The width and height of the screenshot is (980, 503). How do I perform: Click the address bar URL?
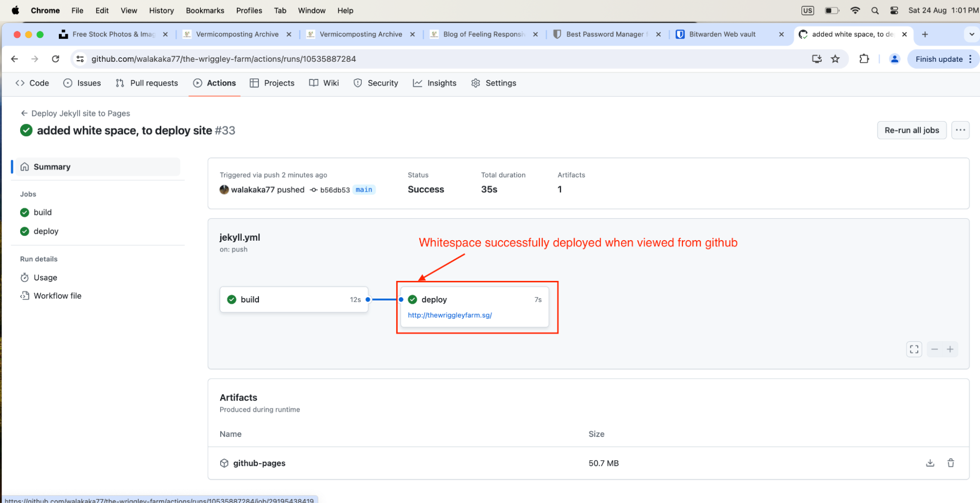224,59
